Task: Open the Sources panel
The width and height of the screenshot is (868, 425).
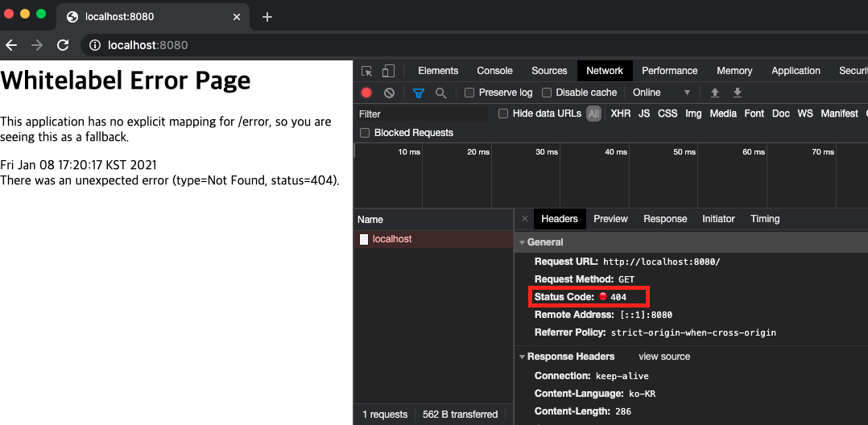Action: (549, 71)
